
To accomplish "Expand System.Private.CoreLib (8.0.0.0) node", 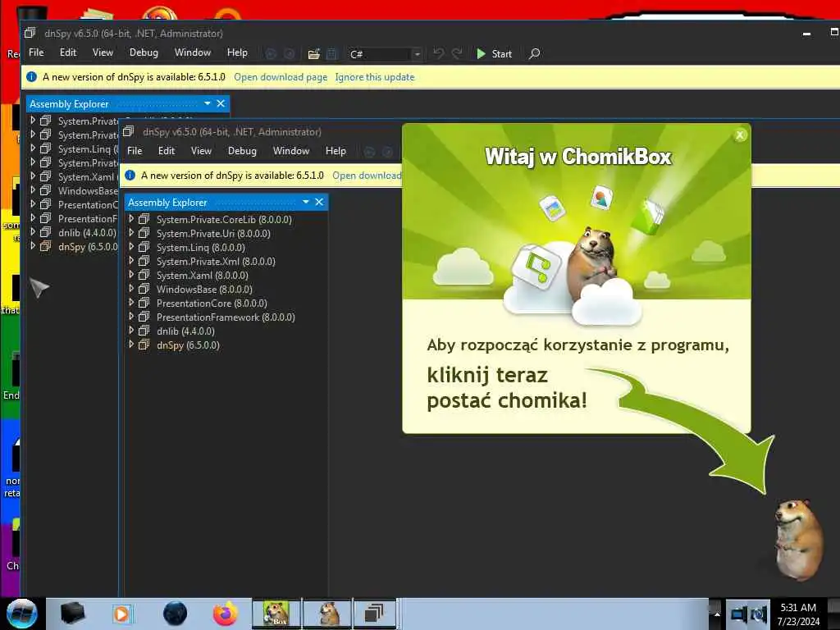I will click(130, 218).
